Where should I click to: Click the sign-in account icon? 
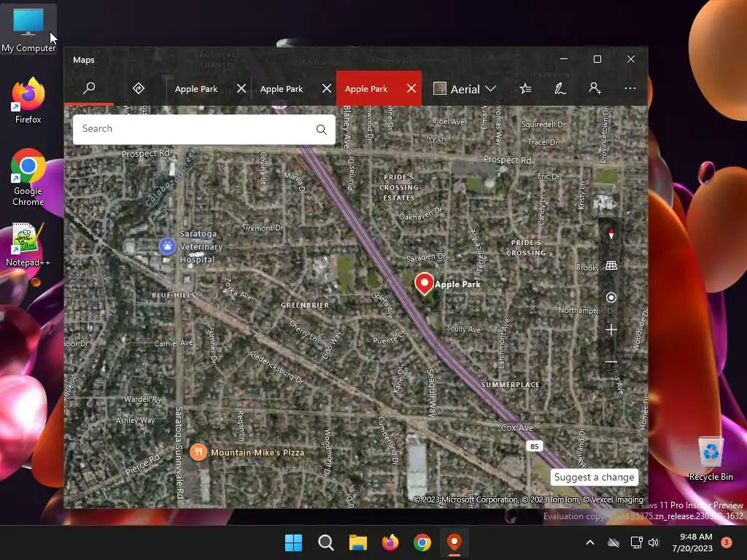[x=595, y=88]
